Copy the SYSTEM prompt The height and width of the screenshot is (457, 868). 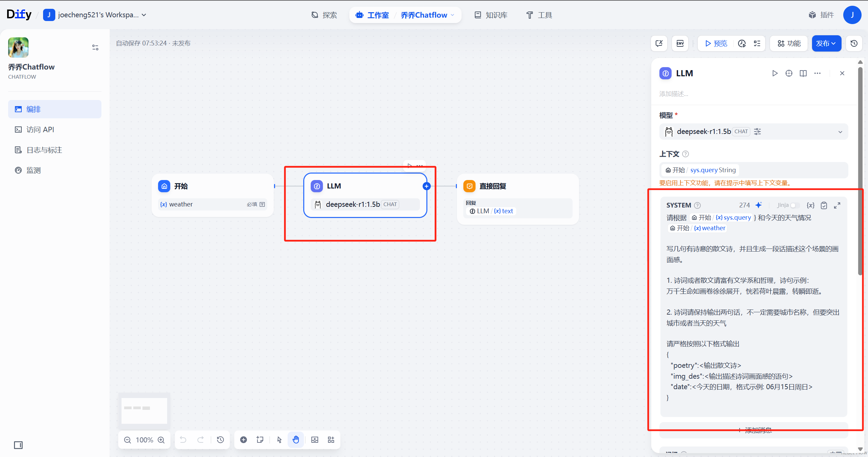tap(824, 205)
